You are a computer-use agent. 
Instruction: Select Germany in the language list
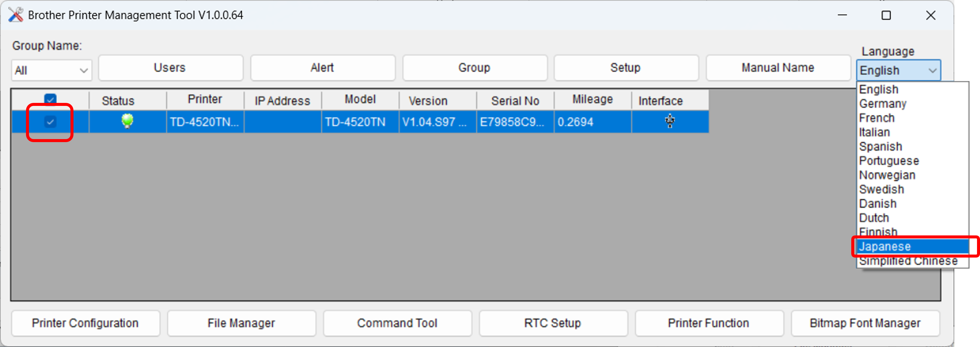(882, 104)
